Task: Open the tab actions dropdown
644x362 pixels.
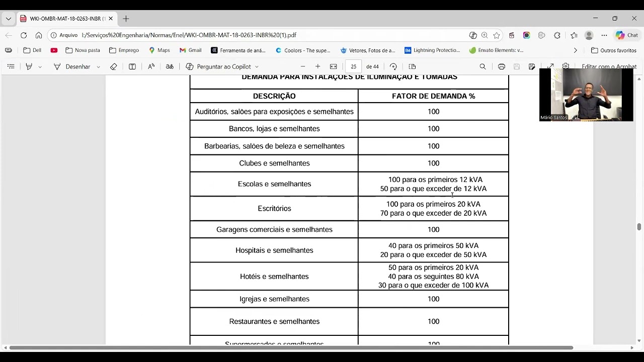Action: (9, 19)
